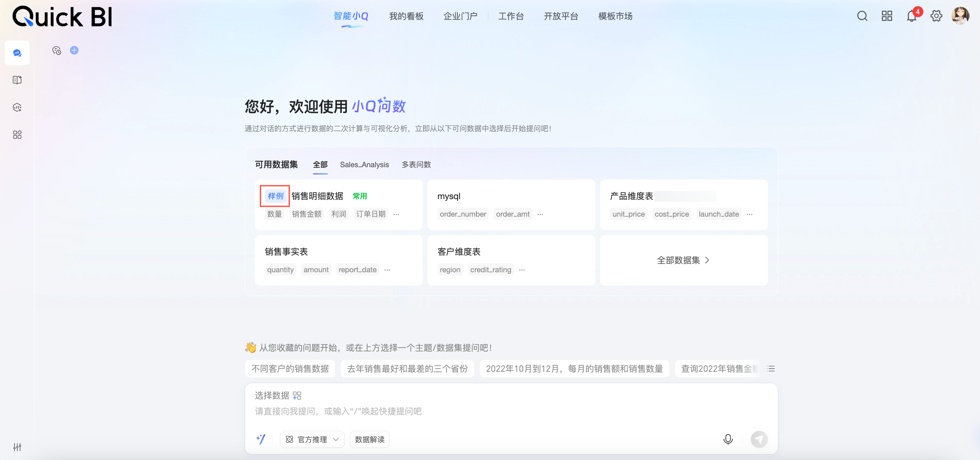The height and width of the screenshot is (460, 980).
Task: Select the 不同客户的销售数据 suggested question
Action: (290, 368)
